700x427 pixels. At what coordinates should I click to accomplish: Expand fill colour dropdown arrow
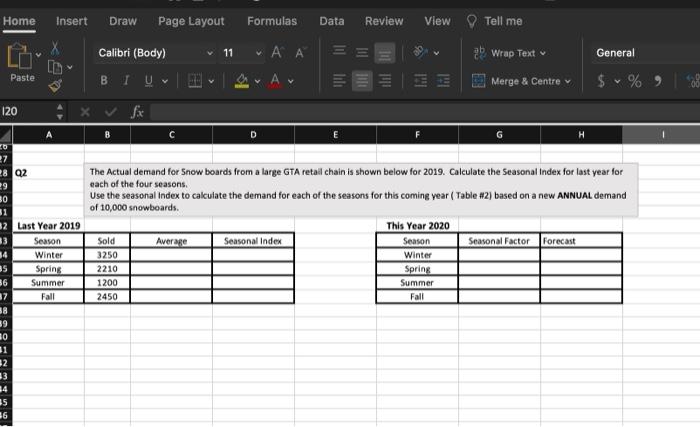coord(257,81)
